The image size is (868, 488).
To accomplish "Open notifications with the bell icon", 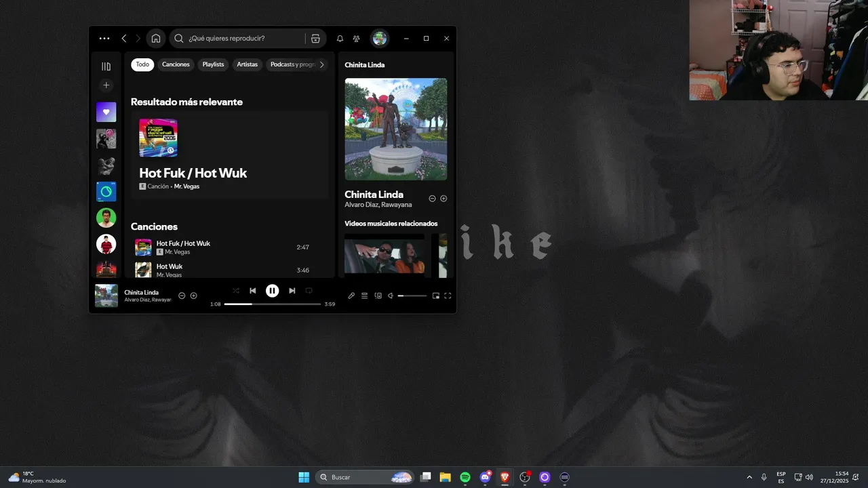I will pyautogui.click(x=340, y=39).
